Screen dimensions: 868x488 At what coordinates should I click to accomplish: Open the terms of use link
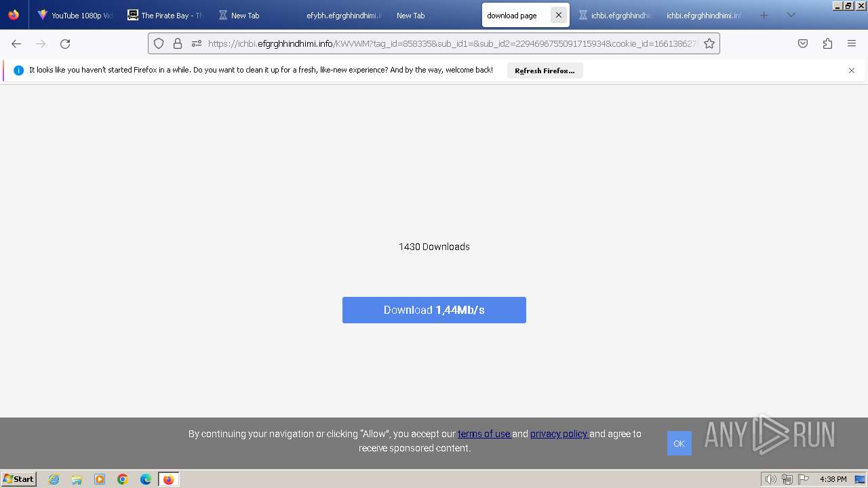484,434
